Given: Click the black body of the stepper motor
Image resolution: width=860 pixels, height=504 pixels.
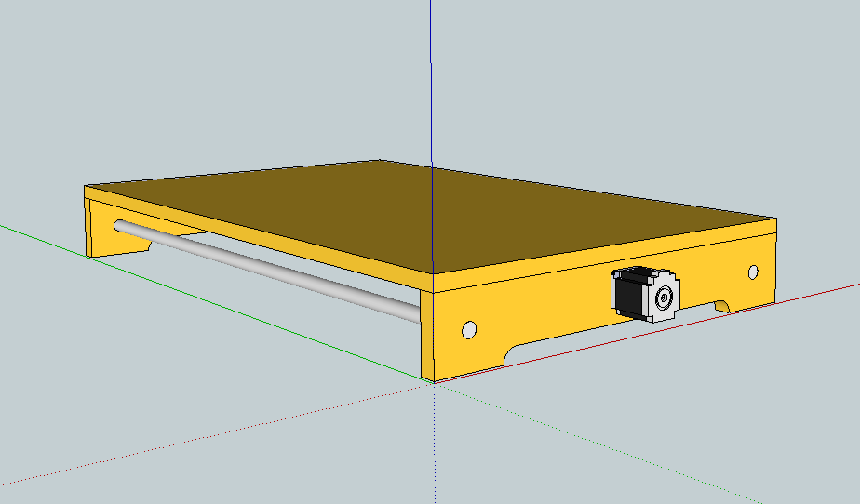Looking at the screenshot, I should coord(629,293).
